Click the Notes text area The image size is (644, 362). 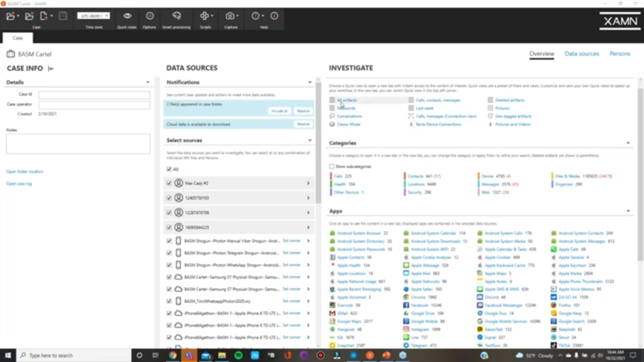pos(78,144)
